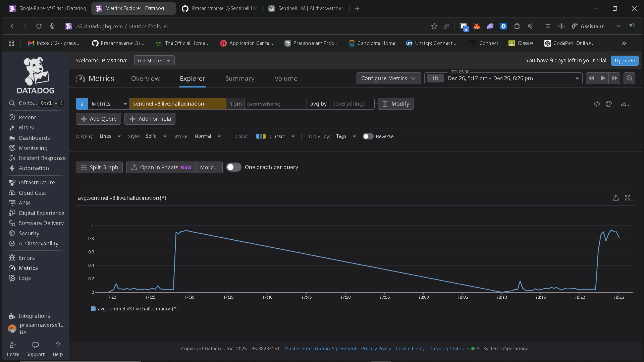The image size is (644, 362).
Task: Open Bits AI from sidebar
Action: pyautogui.click(x=26, y=127)
